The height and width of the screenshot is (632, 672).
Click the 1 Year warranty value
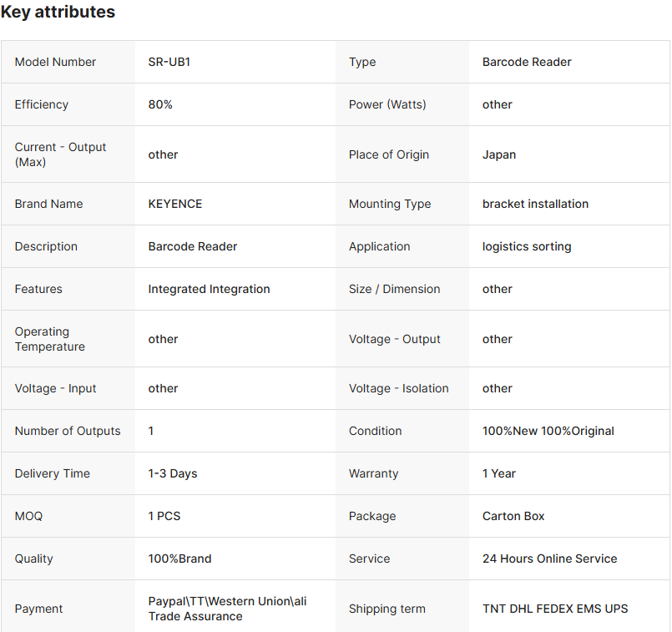click(x=499, y=473)
